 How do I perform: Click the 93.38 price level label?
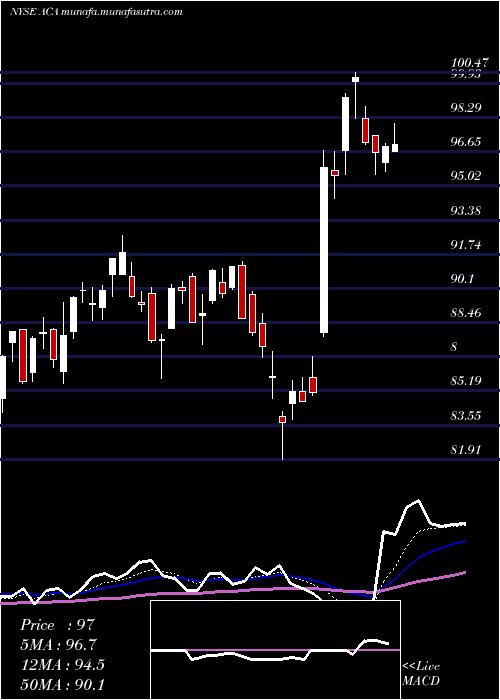coord(466,210)
